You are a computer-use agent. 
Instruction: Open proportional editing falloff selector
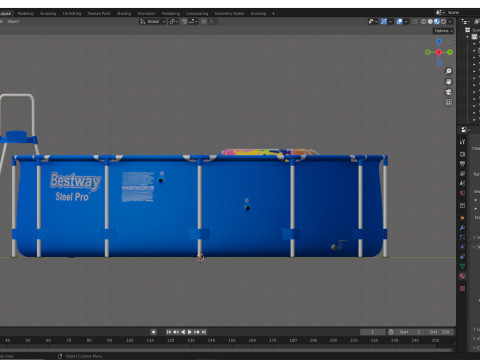click(212, 21)
